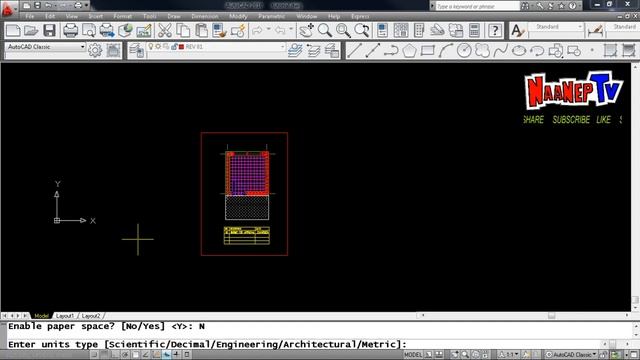Toggle Grid display in status bar

point(104,355)
